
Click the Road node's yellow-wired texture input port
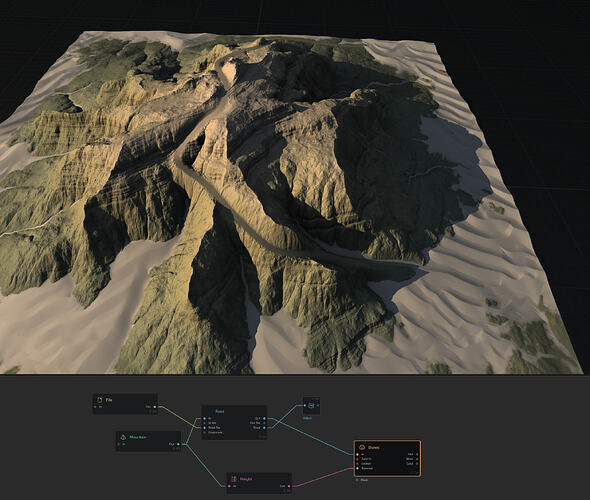(204, 428)
